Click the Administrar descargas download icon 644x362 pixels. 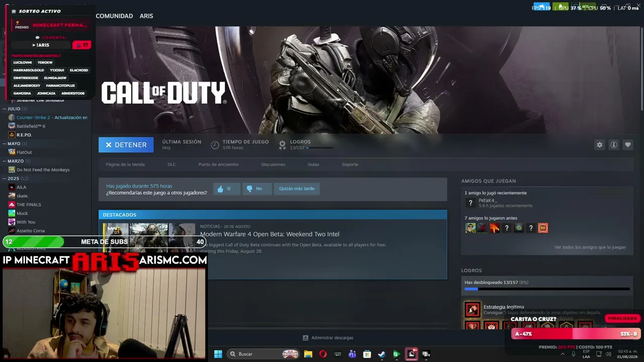tap(305, 338)
